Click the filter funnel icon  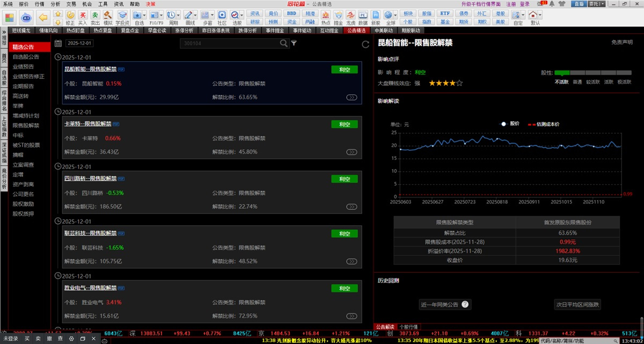click(294, 43)
